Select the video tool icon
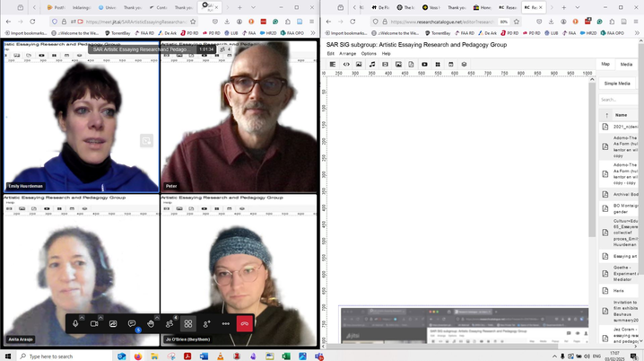 [x=424, y=65]
